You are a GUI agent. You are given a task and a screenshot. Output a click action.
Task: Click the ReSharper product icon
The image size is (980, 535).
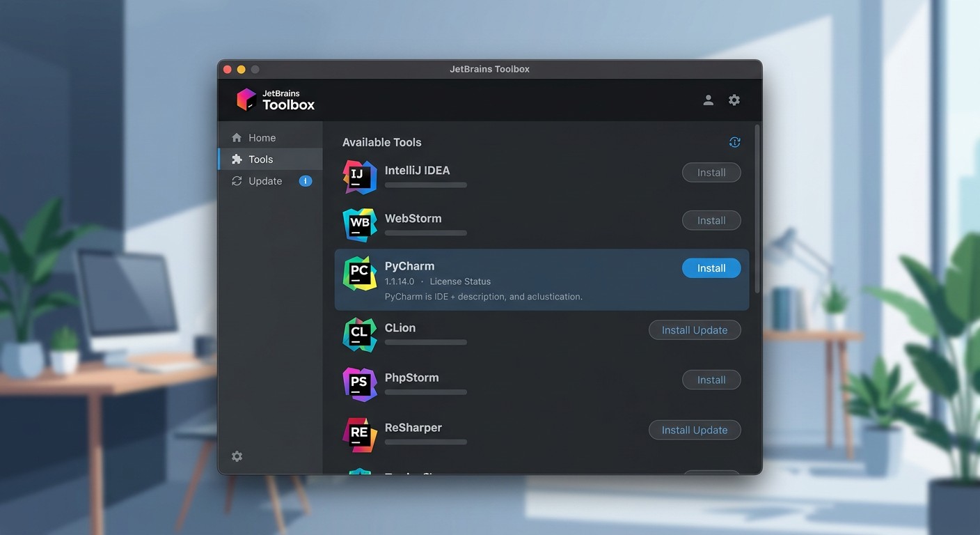pyautogui.click(x=360, y=435)
